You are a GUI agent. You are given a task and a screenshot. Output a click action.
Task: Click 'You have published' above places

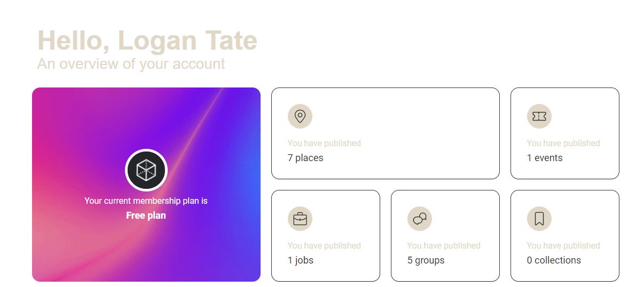click(324, 143)
